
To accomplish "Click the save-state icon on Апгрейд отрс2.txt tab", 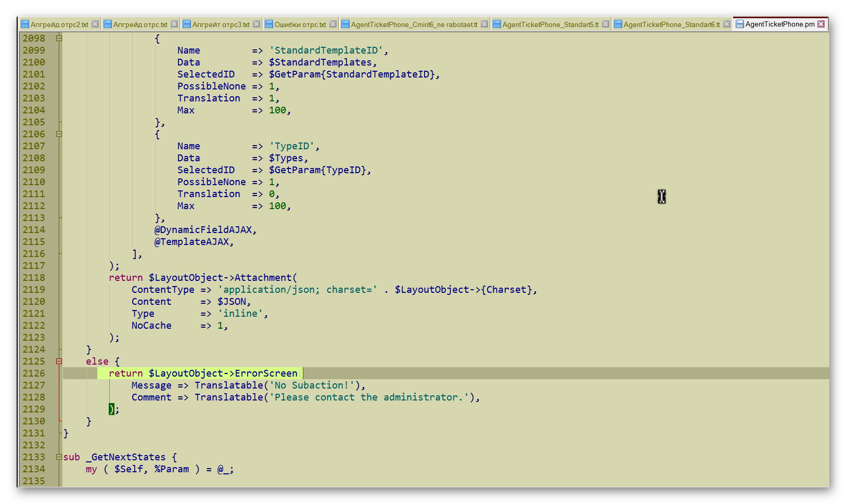I will coord(25,24).
